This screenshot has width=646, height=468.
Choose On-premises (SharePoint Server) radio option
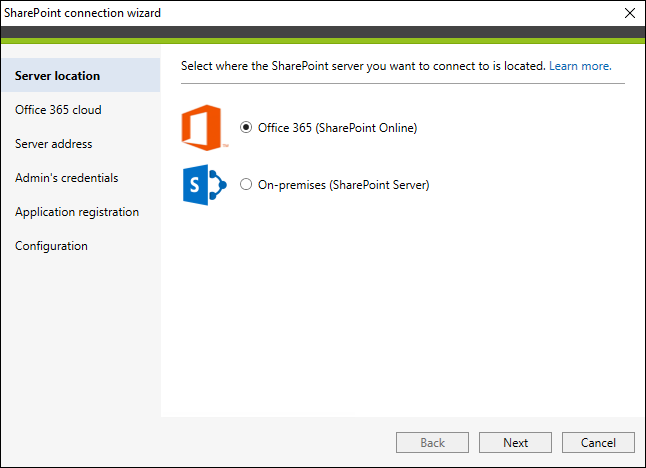246,184
